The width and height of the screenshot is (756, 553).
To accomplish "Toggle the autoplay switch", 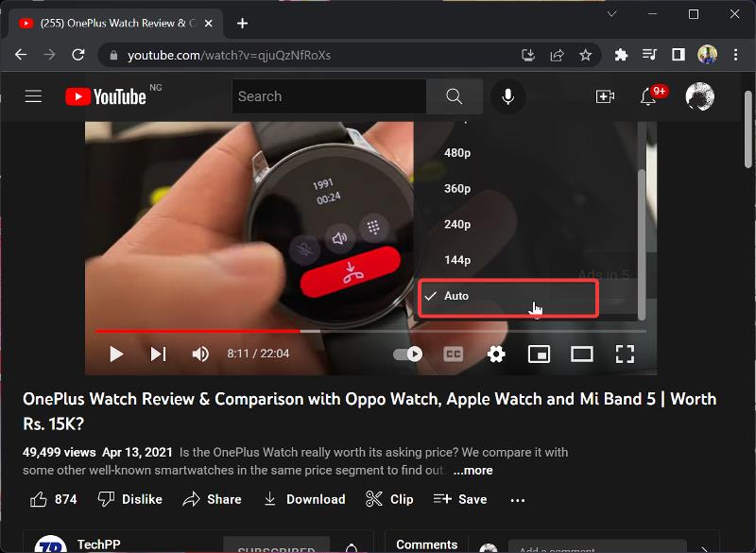I will pyautogui.click(x=408, y=354).
